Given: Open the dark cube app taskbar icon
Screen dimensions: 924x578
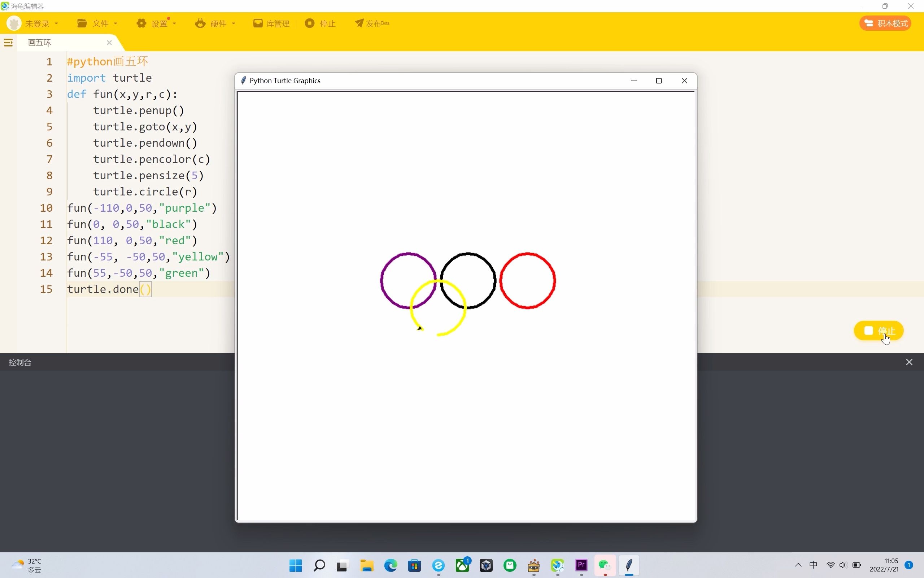Looking at the screenshot, I should tap(486, 565).
